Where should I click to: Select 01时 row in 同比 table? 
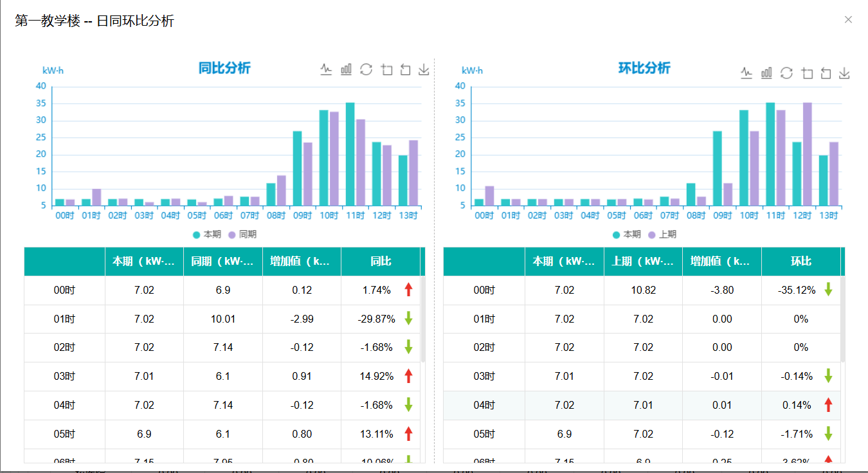(x=222, y=319)
